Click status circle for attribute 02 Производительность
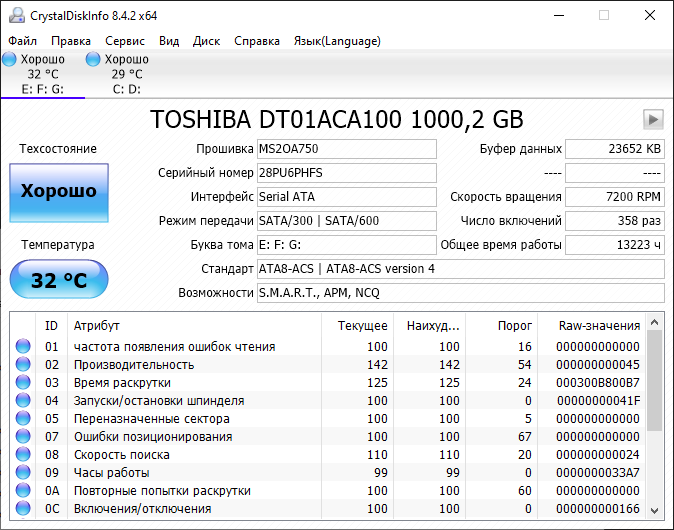Image resolution: width=674 pixels, height=530 pixels. (23, 365)
